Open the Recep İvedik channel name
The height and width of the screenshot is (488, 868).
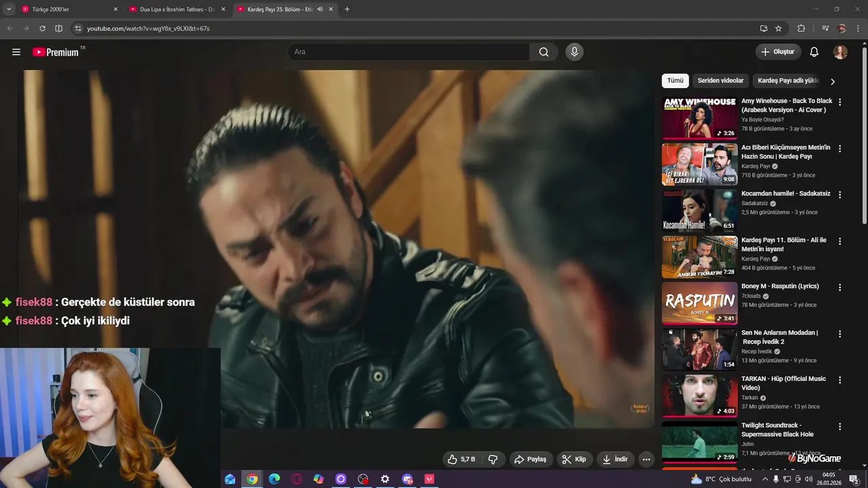pos(757,352)
